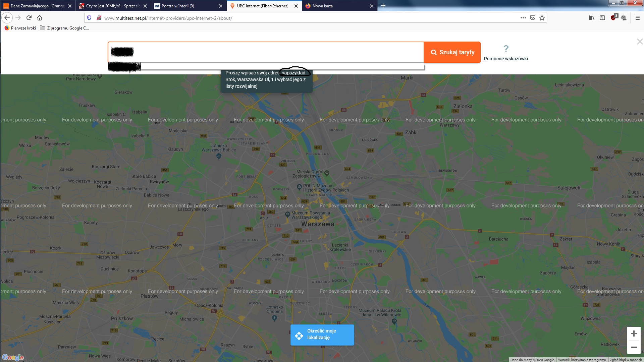Open Z programu Google bookmarks folder

(x=64, y=28)
